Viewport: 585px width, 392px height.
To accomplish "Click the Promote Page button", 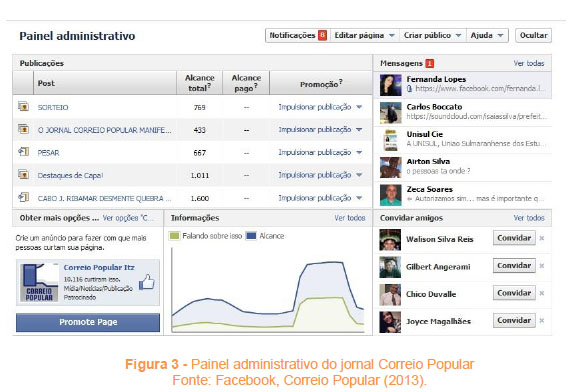I will tap(88, 322).
